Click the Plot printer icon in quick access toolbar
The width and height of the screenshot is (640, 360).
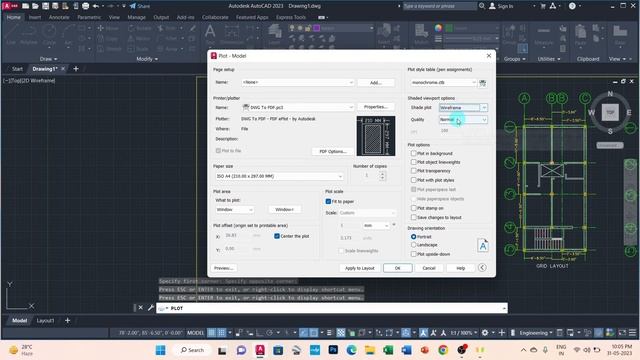pyautogui.click(x=85, y=6)
